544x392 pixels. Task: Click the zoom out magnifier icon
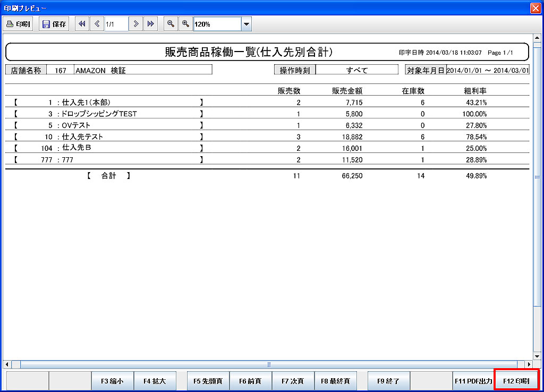pos(171,24)
